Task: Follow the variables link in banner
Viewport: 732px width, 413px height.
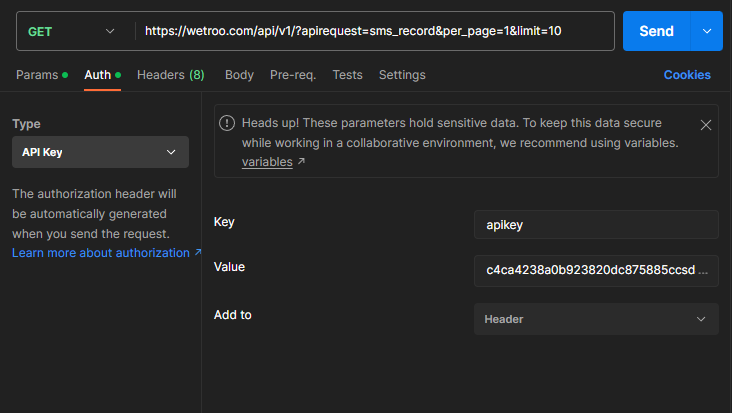Action: coord(267,162)
